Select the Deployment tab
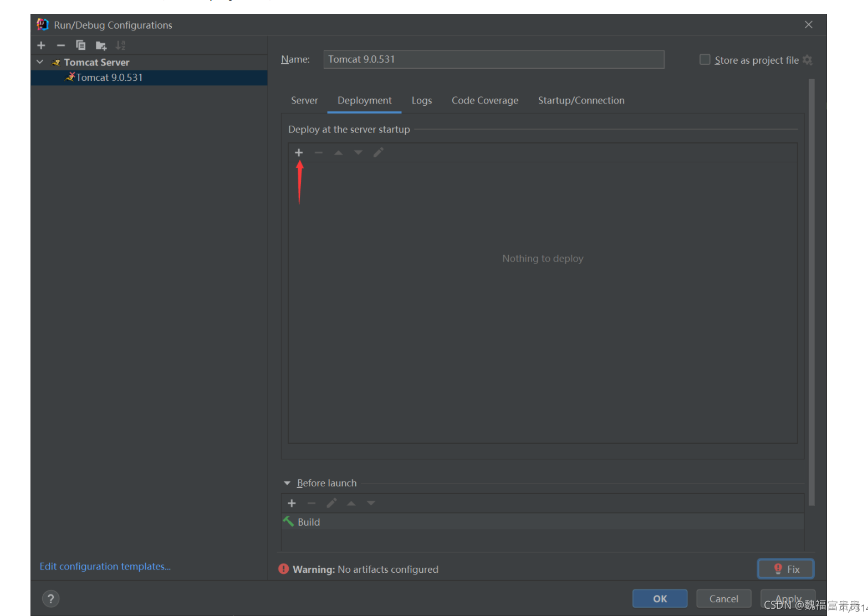The image size is (868, 616). point(365,100)
